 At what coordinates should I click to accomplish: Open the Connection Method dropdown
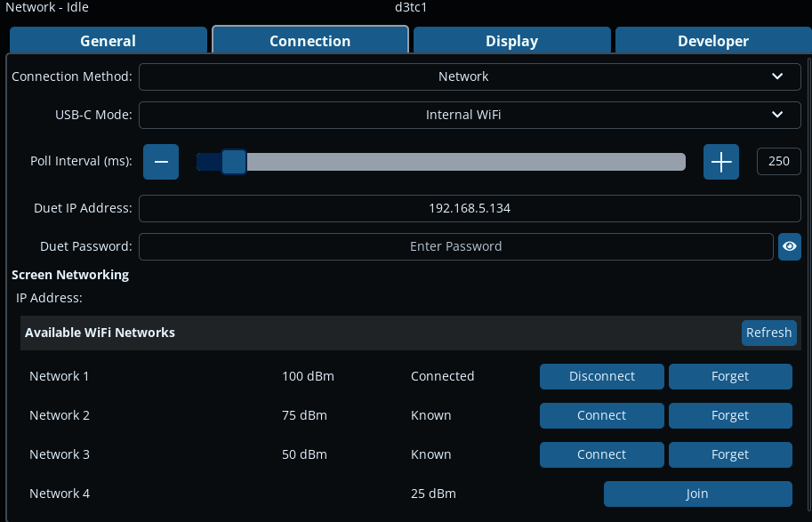[470, 76]
